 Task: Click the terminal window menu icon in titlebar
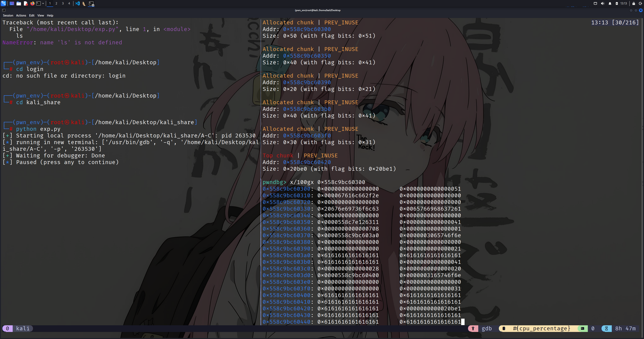coord(4,10)
